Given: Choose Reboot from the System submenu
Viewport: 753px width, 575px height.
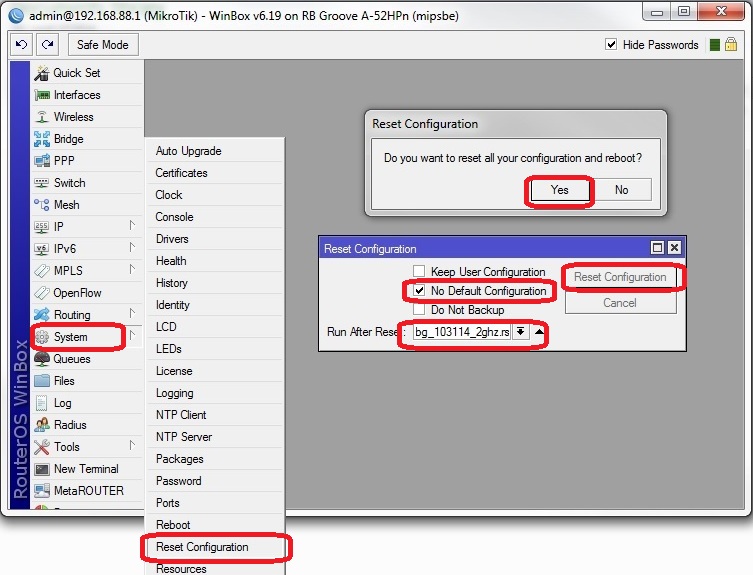Looking at the screenshot, I should pos(172,525).
